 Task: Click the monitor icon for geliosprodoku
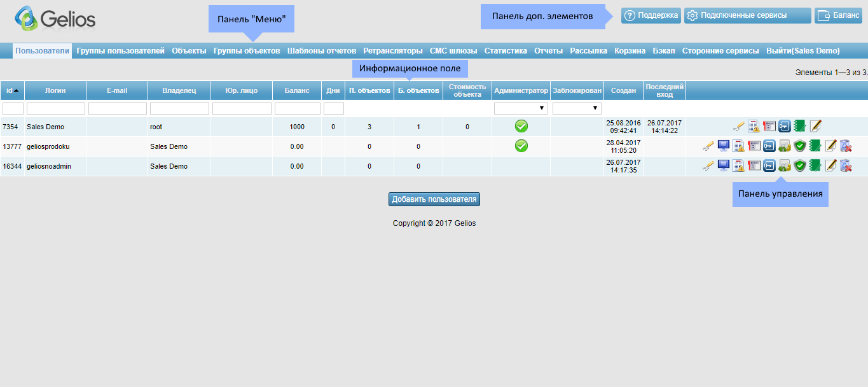click(x=723, y=146)
